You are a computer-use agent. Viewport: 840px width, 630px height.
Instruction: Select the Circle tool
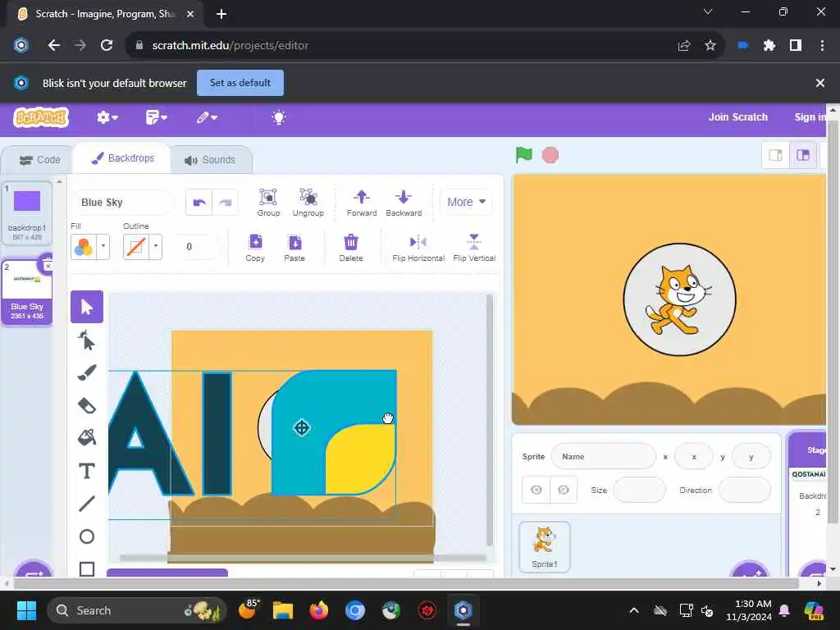click(87, 536)
